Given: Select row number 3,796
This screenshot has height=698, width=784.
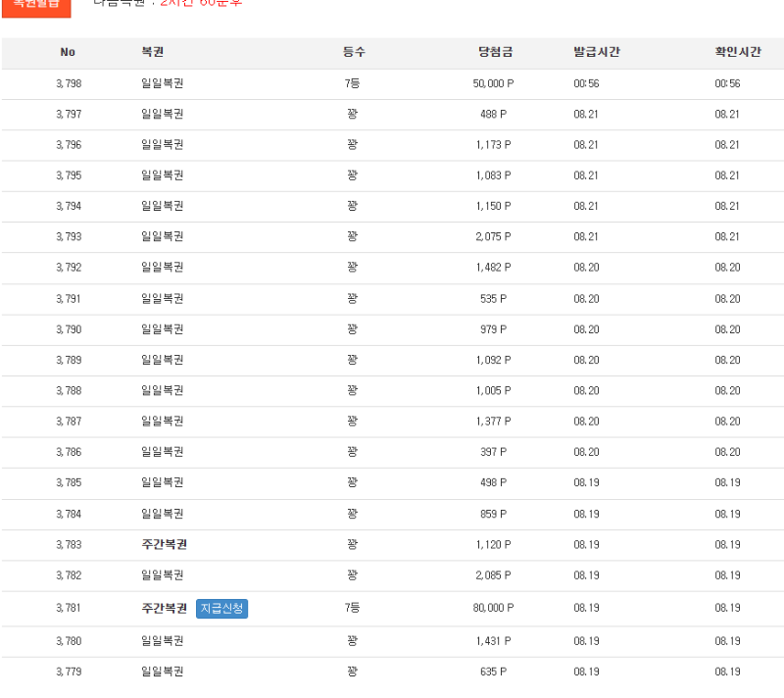Looking at the screenshot, I should (69, 144).
